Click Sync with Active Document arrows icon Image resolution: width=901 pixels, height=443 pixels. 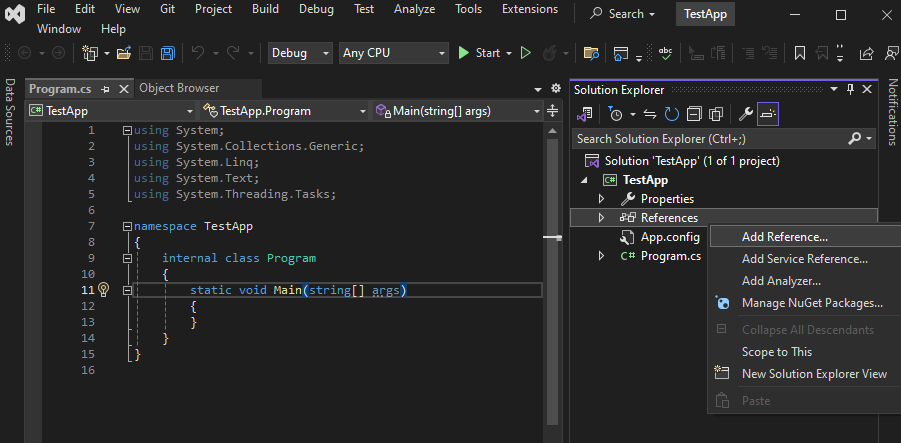pos(650,114)
